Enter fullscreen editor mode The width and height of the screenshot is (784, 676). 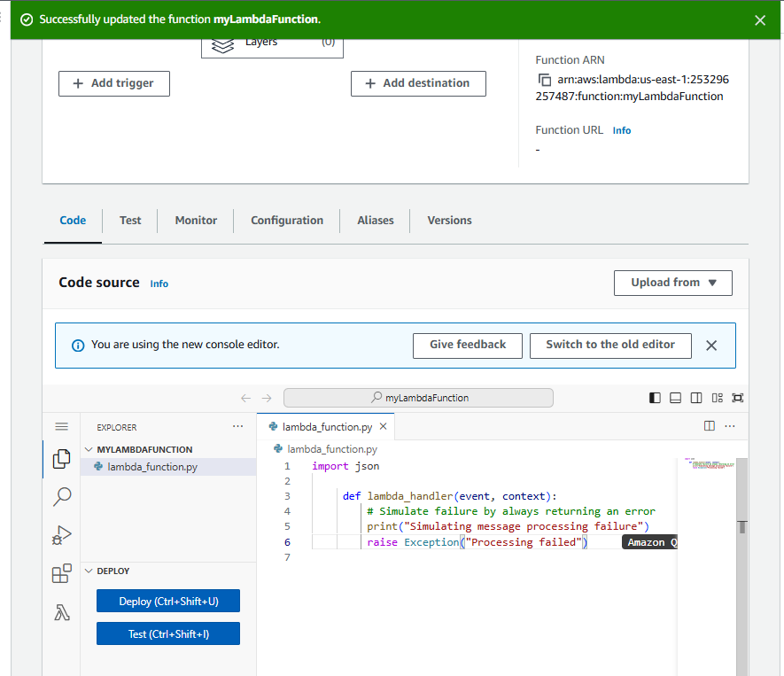[x=737, y=397]
